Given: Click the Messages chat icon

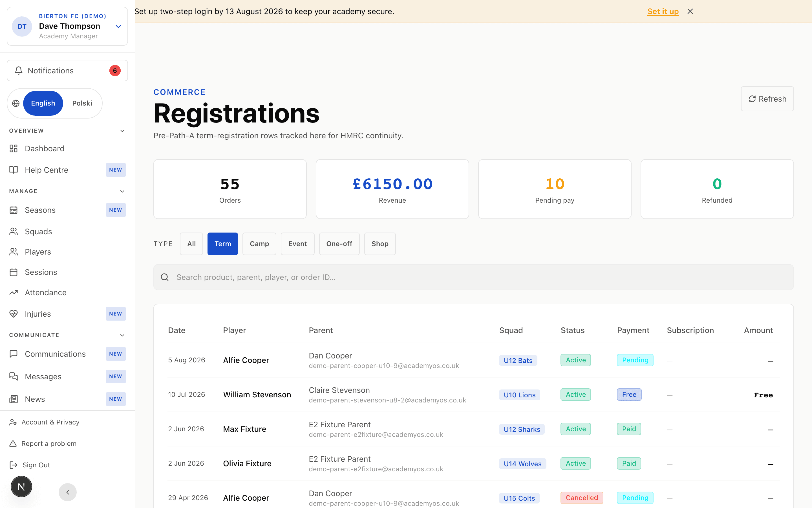Looking at the screenshot, I should click(x=14, y=376).
